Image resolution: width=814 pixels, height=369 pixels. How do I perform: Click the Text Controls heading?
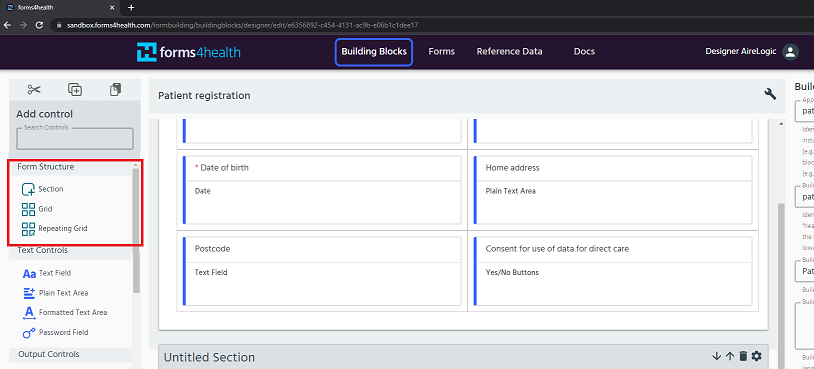click(x=43, y=250)
